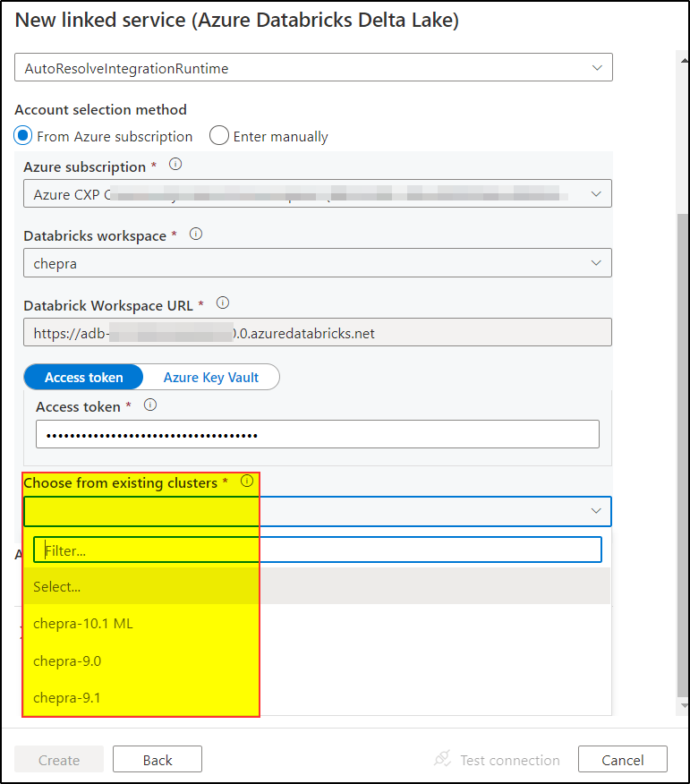690x784 pixels.
Task: Click info icon beside Databricks workspace label
Action: [196, 234]
